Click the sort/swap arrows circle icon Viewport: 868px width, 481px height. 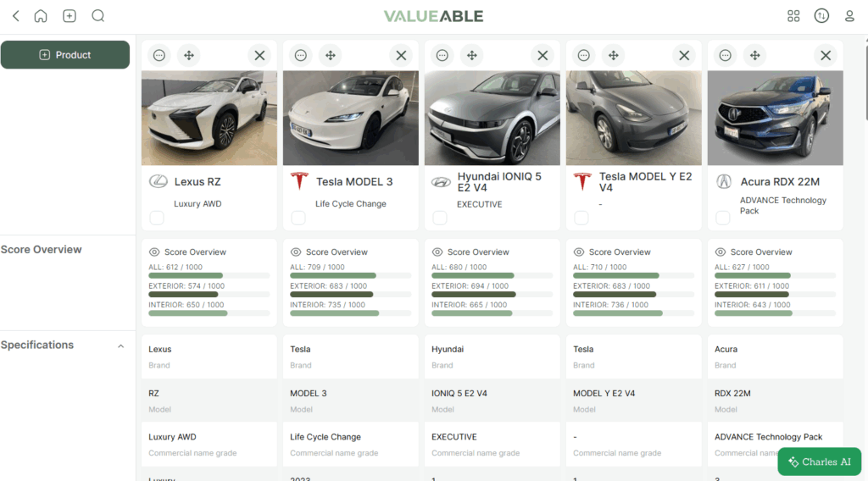[821, 16]
